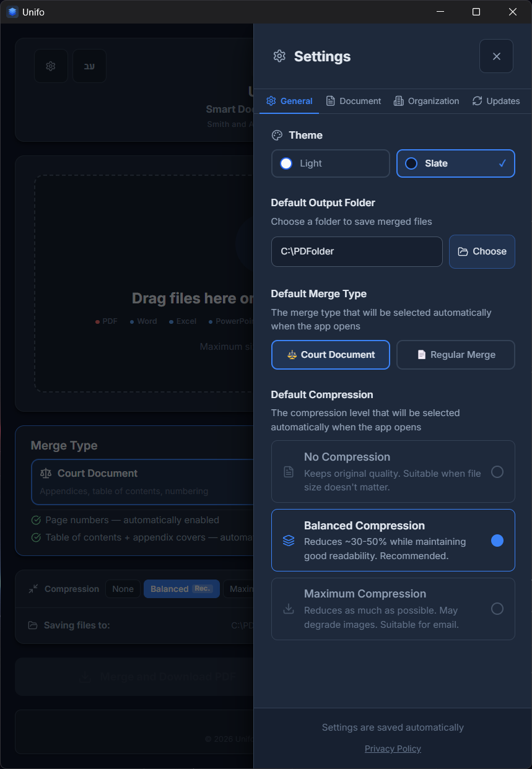Switch language using the עב icon
Image resolution: width=532 pixels, height=769 pixels.
(89, 66)
